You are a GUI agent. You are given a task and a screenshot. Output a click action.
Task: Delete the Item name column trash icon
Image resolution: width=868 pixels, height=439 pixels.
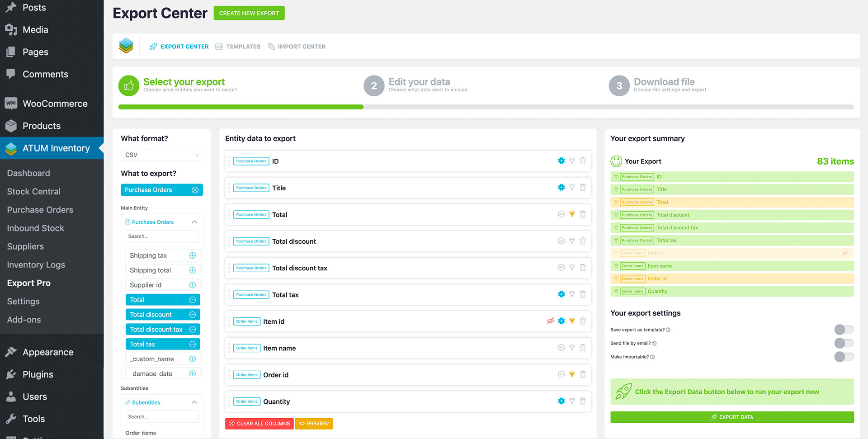[583, 347]
